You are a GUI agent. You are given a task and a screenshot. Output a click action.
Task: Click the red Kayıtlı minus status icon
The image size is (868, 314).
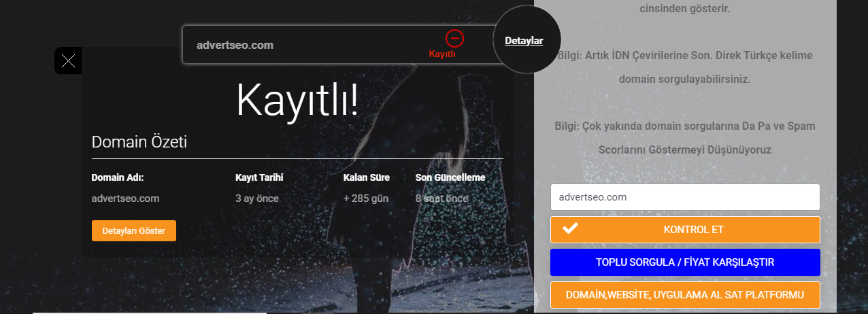pyautogui.click(x=454, y=38)
